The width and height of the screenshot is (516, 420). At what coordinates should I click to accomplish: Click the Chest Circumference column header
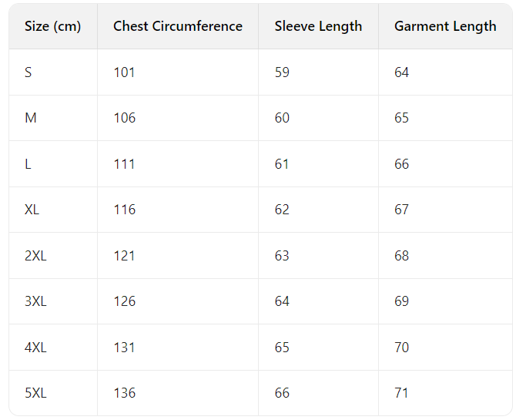tap(178, 26)
